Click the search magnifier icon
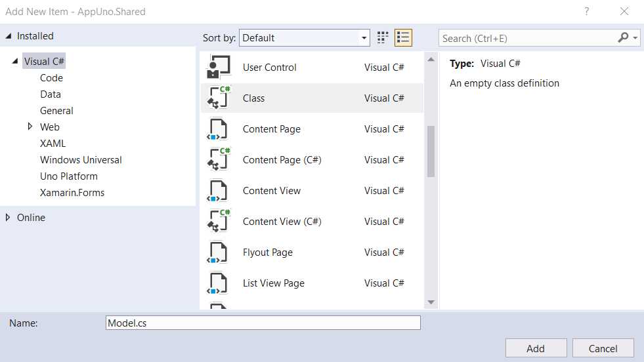The width and height of the screenshot is (644, 362). click(623, 38)
